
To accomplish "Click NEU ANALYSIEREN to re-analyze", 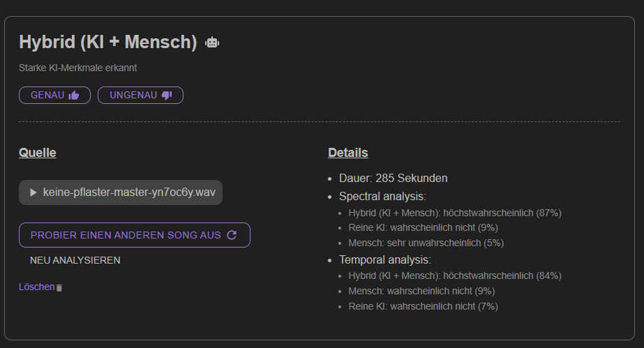I will coord(75,260).
